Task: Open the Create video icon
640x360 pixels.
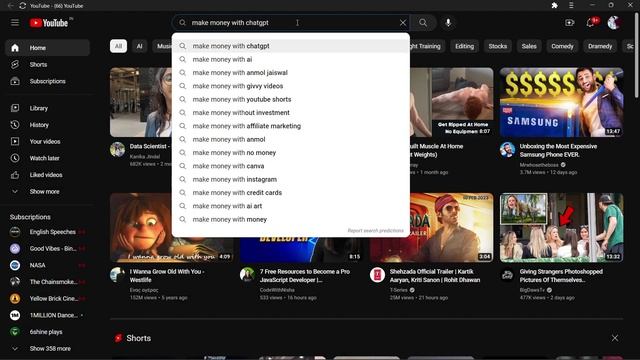Action: 569,23
